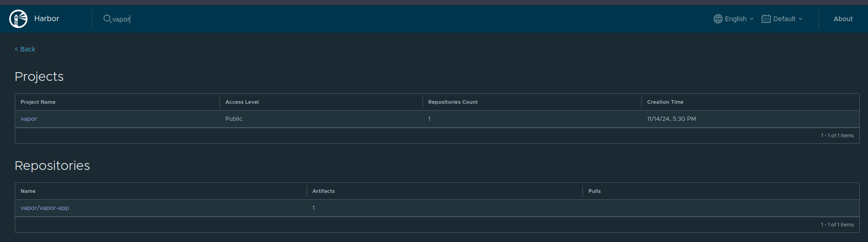
Task: Click the 11/14/24, 5:30 PM creation time
Action: 671,119
